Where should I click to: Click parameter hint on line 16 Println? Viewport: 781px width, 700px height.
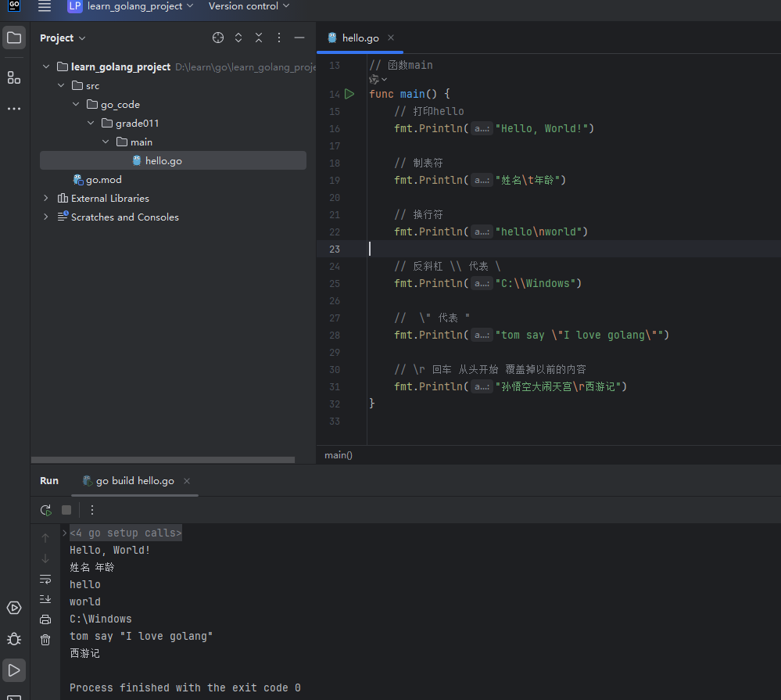(482, 128)
